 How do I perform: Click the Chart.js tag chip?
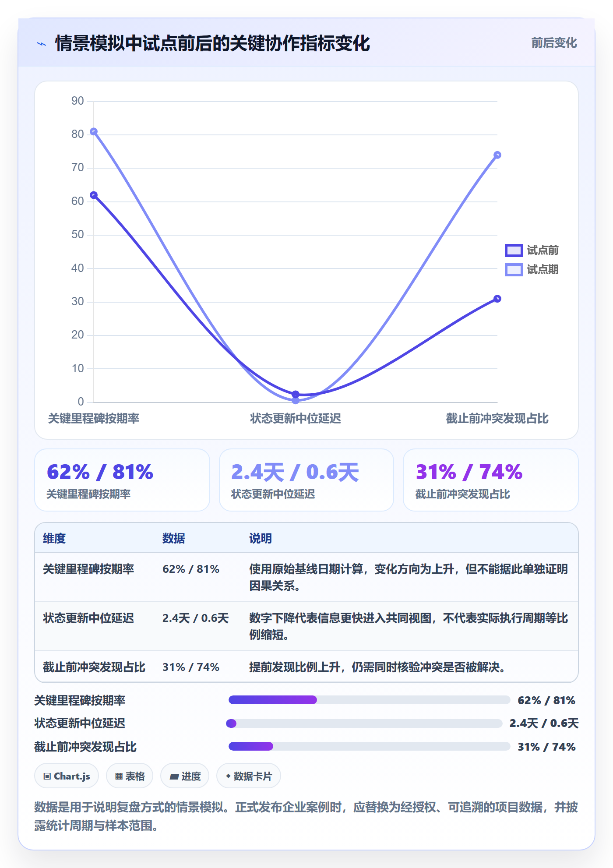pos(67,776)
